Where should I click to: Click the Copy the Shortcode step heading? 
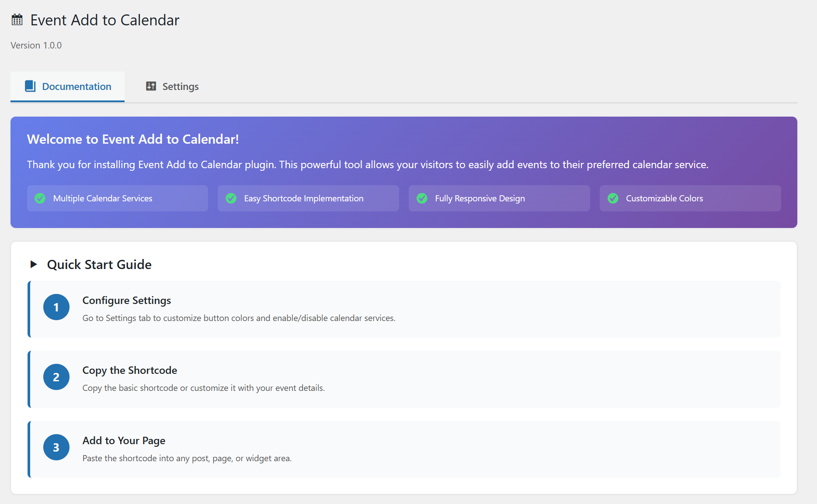coord(130,370)
